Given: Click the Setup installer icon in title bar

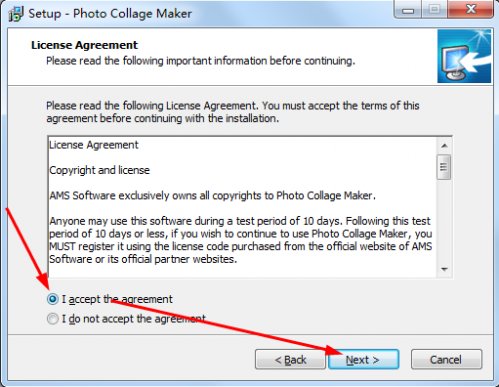Looking at the screenshot, I should [x=16, y=14].
